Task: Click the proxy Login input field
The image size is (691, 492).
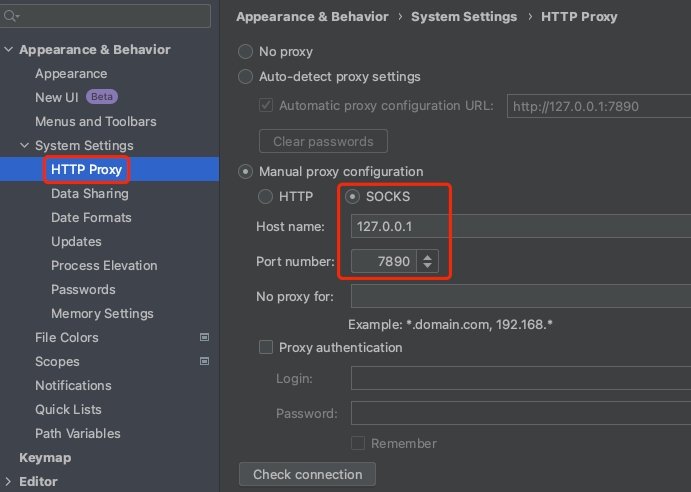Action: coord(521,378)
